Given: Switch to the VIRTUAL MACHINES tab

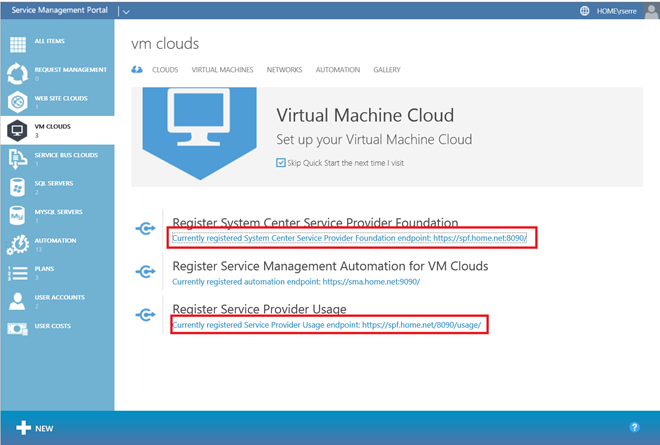Looking at the screenshot, I should click(222, 70).
